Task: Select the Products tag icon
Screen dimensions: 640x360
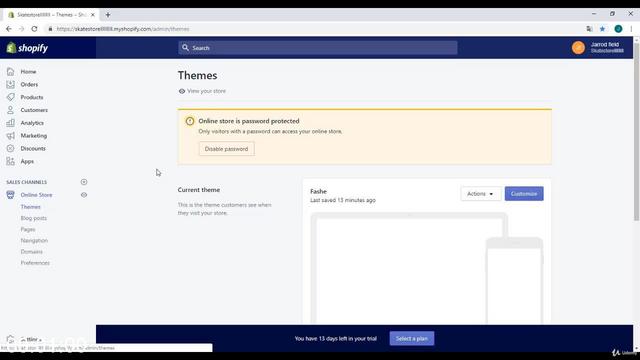Action: (x=11, y=97)
